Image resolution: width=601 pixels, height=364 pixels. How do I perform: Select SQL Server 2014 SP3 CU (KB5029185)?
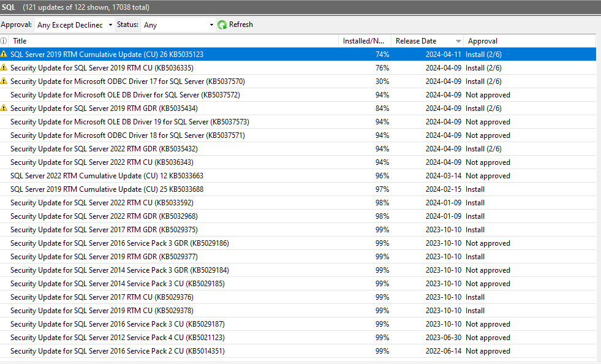coord(298,284)
